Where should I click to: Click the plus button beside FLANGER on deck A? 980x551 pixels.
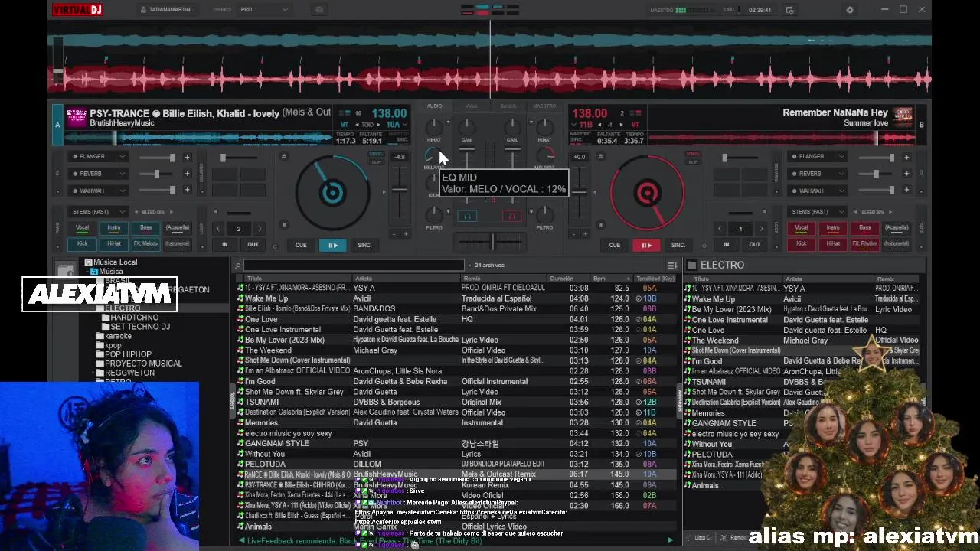(x=187, y=157)
